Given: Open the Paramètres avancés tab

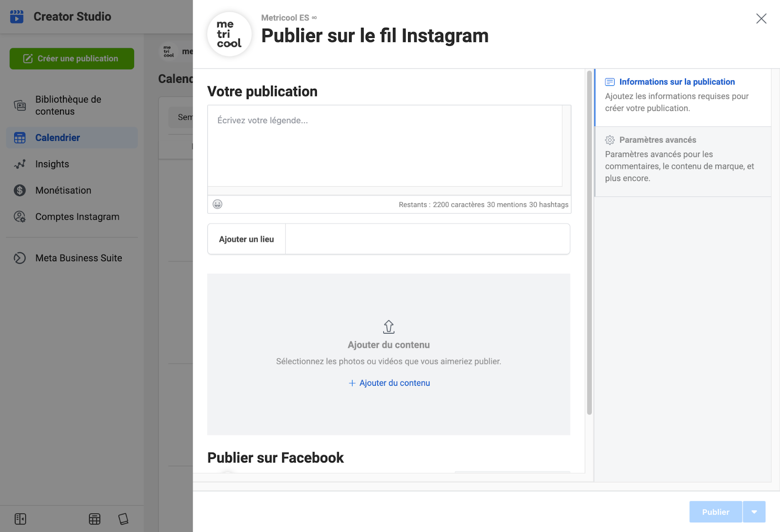Looking at the screenshot, I should [x=682, y=162].
